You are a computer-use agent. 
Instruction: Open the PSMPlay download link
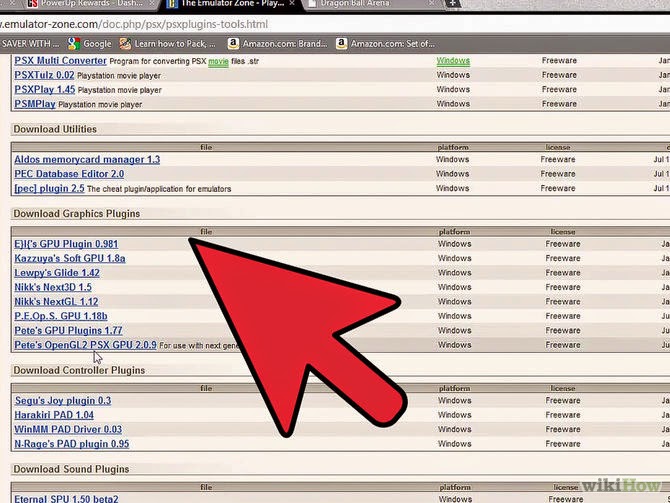pos(35,104)
